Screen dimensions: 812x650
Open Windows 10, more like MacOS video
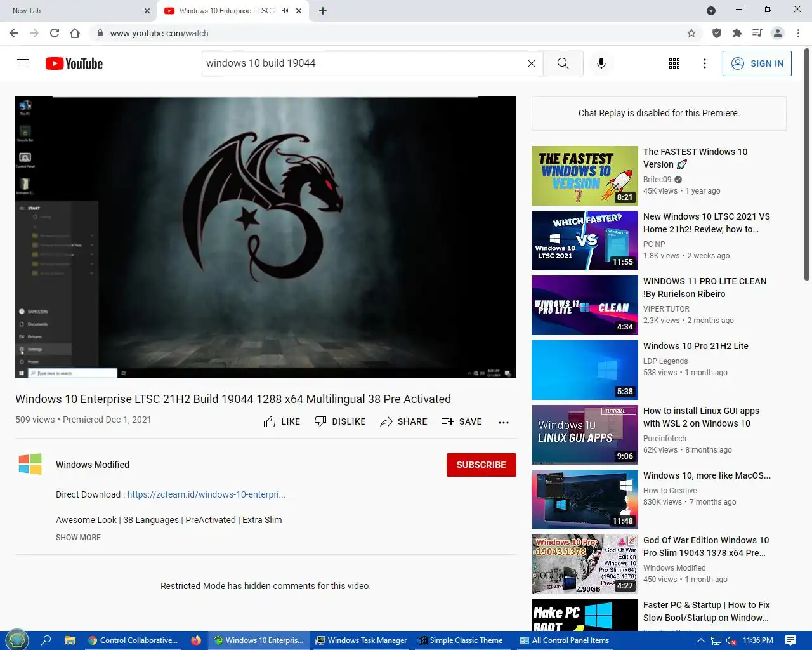tap(707, 475)
